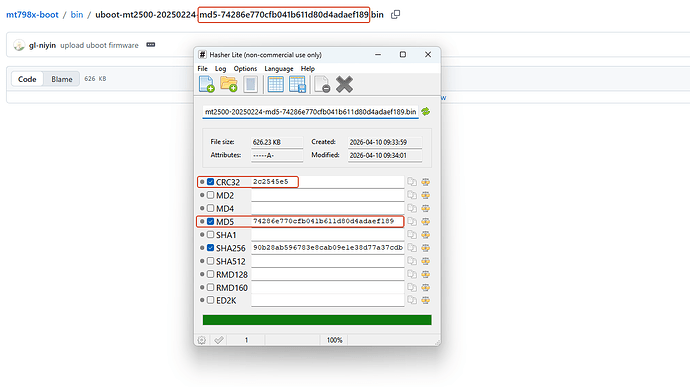Click the SHA256 hash value field
The image size is (690, 387).
[x=327, y=248]
